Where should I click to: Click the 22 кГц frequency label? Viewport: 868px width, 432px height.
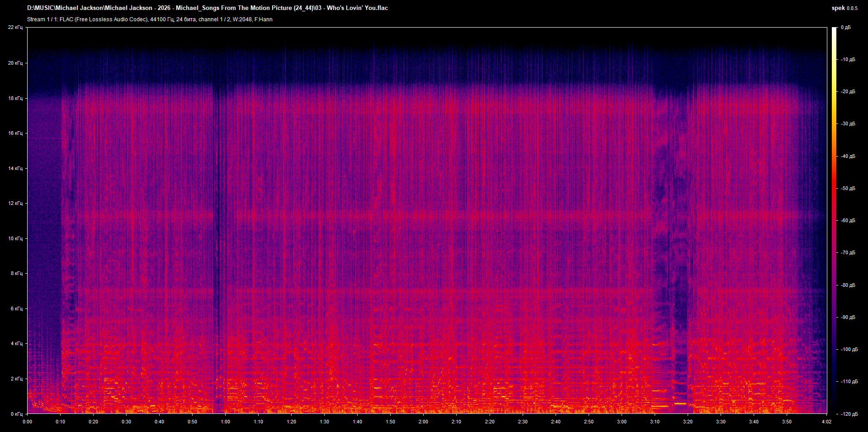(x=15, y=27)
